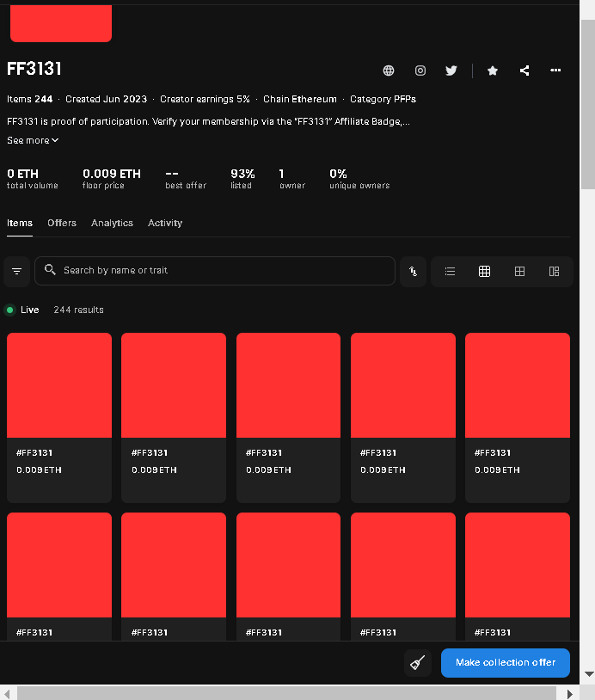Open the sort order arrows button

click(x=413, y=271)
